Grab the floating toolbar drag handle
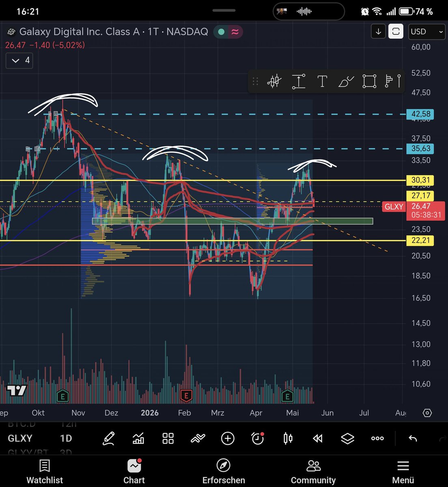Screen dimensions: 448x487 255,81
